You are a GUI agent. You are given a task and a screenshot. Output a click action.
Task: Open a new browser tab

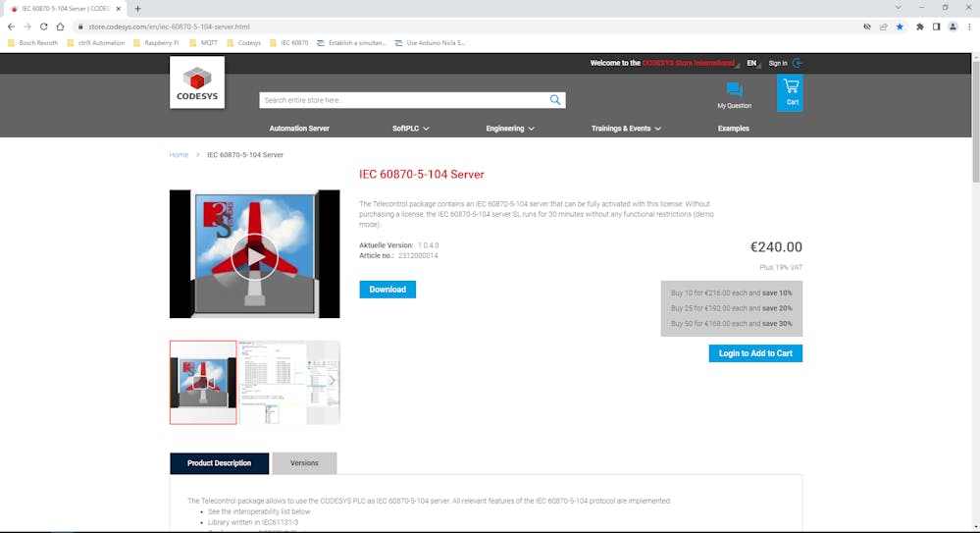pyautogui.click(x=137, y=9)
